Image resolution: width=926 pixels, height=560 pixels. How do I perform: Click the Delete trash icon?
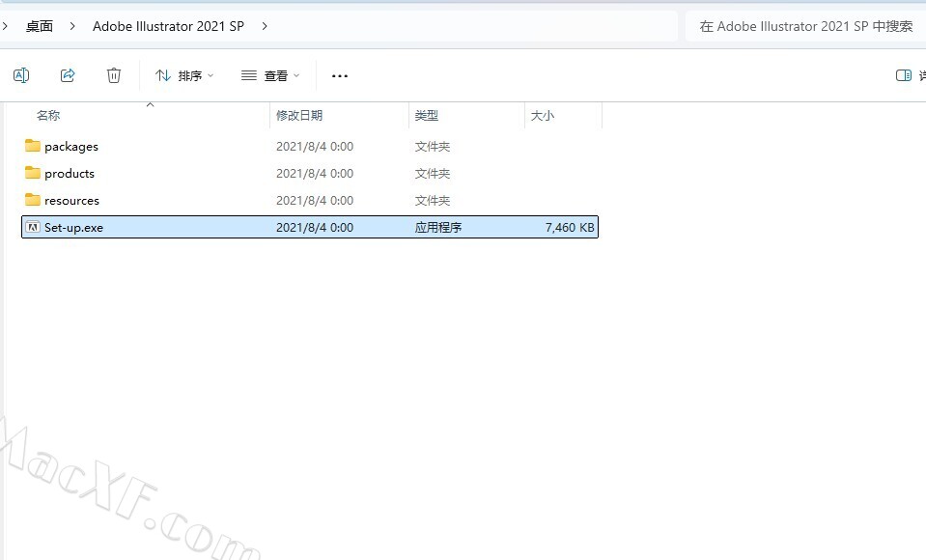point(113,75)
